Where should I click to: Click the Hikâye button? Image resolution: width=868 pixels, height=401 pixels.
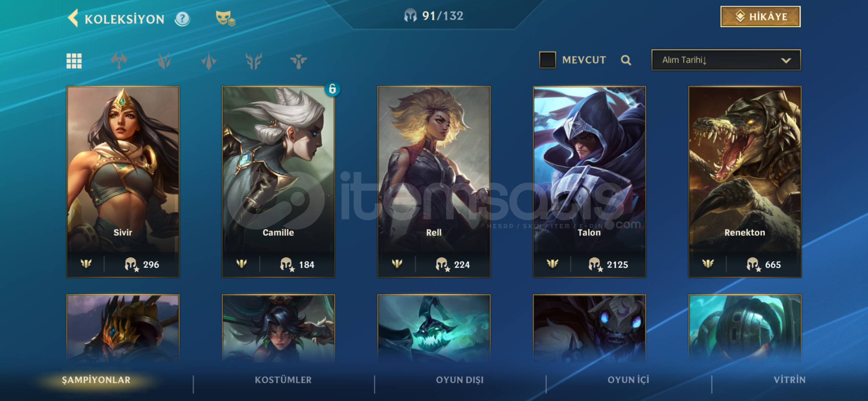(760, 17)
